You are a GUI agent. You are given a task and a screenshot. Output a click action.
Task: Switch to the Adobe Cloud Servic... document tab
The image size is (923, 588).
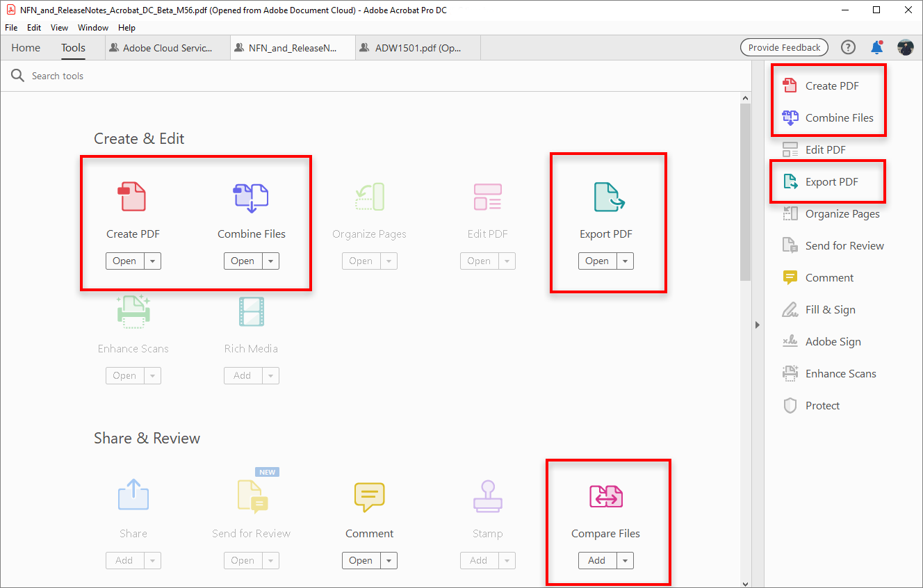click(168, 48)
